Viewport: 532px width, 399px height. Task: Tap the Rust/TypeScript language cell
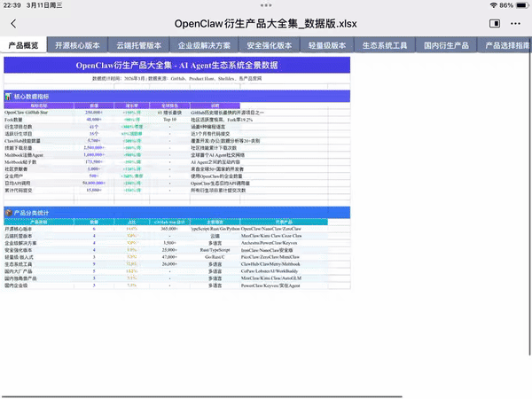point(215,250)
